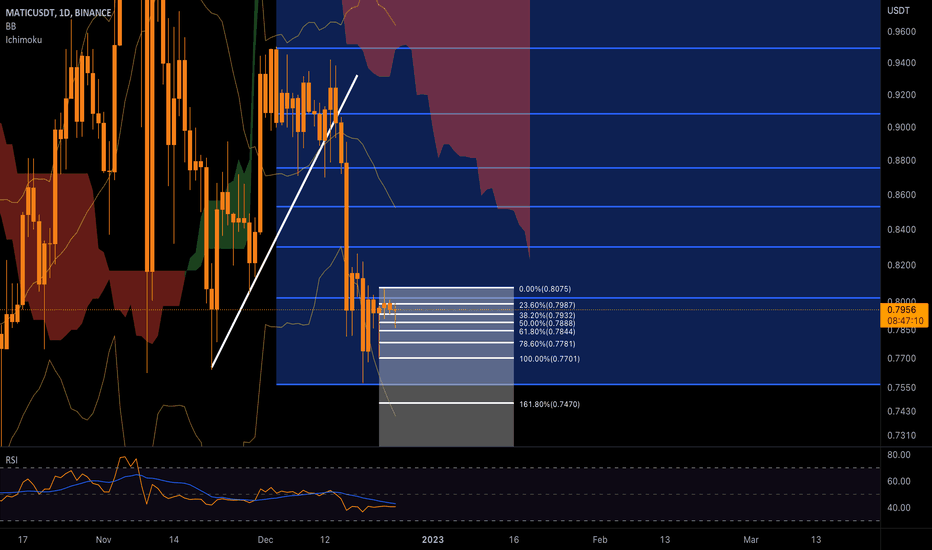
Task: Click the 16 date label on time axis
Action: click(514, 540)
